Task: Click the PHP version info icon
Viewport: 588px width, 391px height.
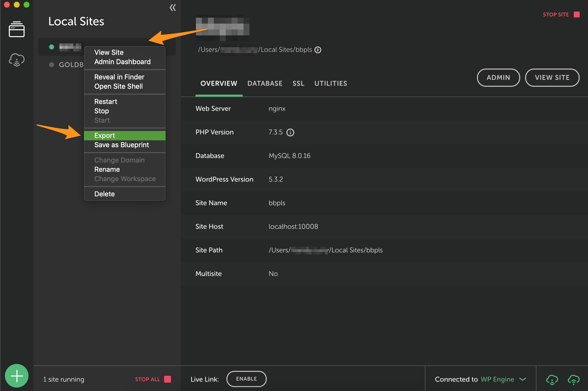Action: point(290,132)
